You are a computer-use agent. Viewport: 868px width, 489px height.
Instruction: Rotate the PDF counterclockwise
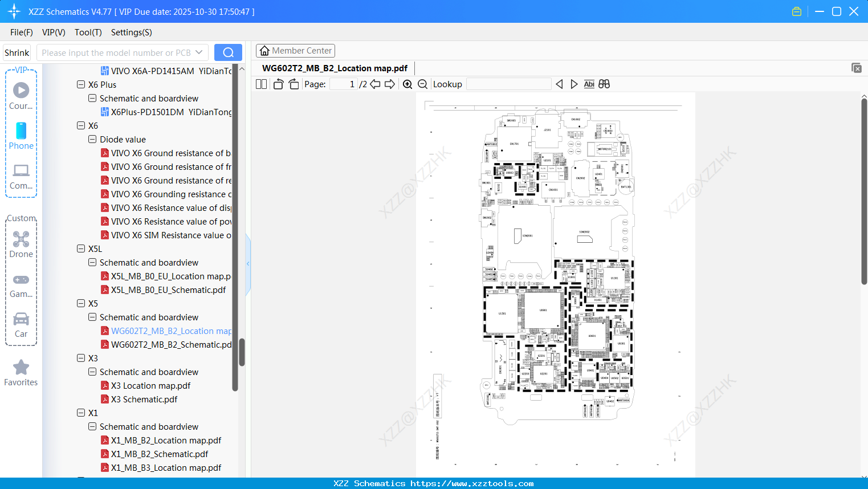278,84
